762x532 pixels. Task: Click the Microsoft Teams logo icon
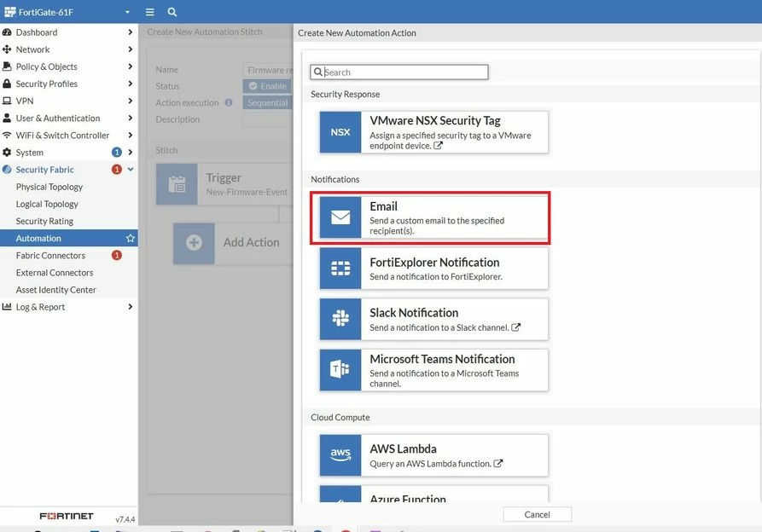click(x=340, y=370)
